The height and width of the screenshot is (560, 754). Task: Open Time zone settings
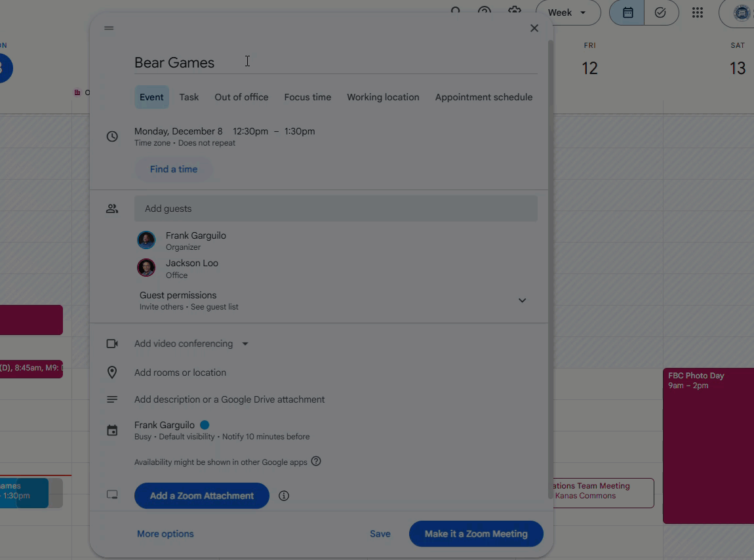click(152, 143)
